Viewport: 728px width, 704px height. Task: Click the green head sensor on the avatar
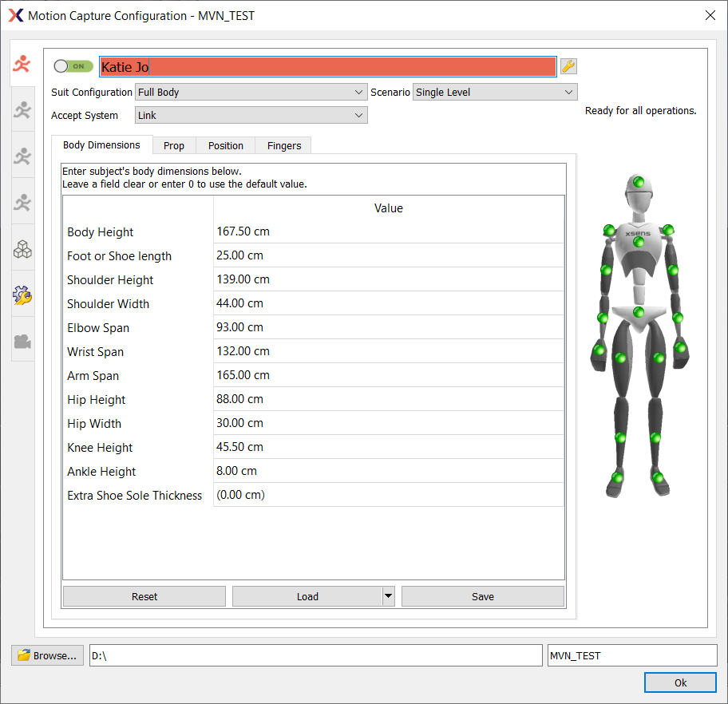(639, 183)
